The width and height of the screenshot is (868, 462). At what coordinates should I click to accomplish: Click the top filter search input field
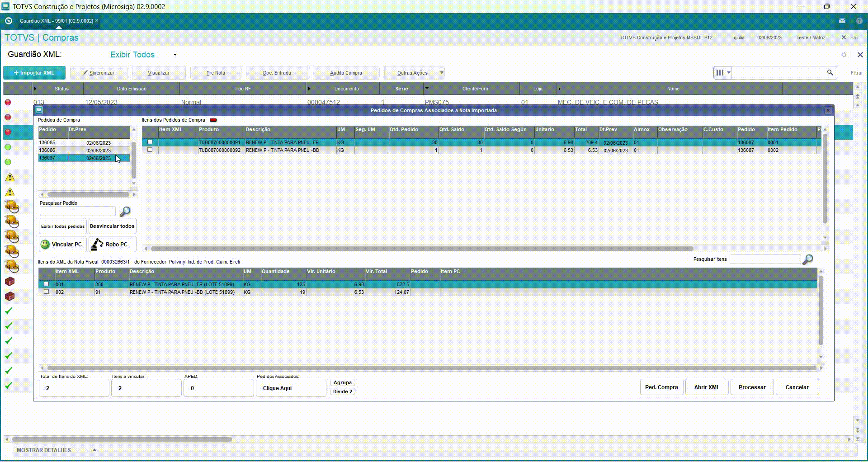(779, 72)
